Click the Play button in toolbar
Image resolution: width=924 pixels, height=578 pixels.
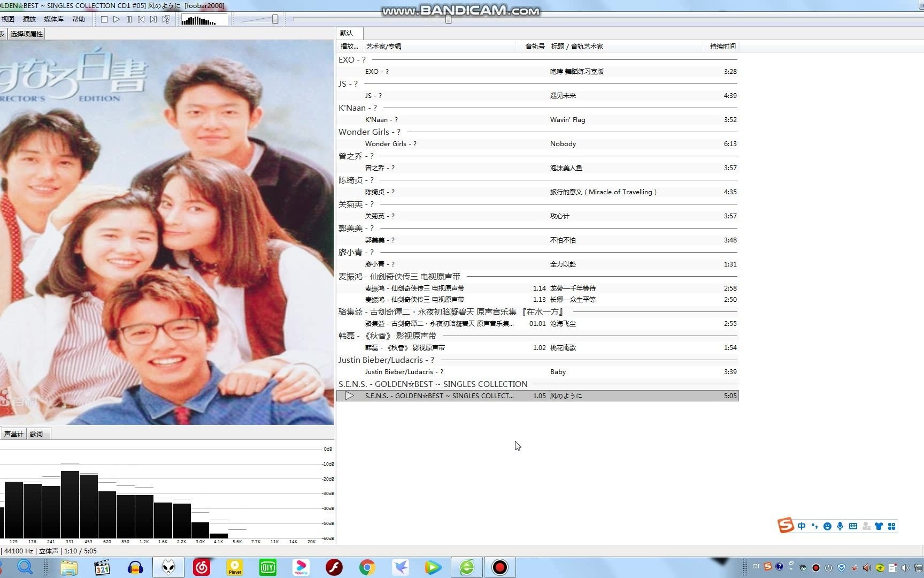pos(117,19)
